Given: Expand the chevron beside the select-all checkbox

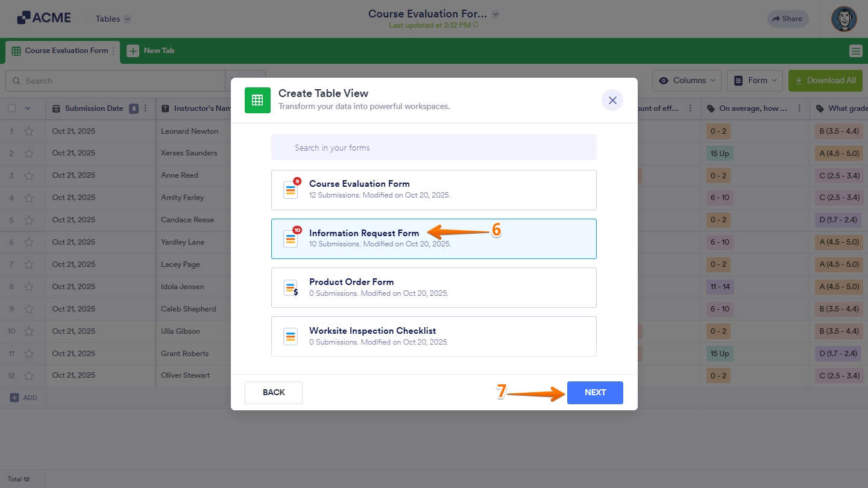Looking at the screenshot, I should [x=27, y=108].
